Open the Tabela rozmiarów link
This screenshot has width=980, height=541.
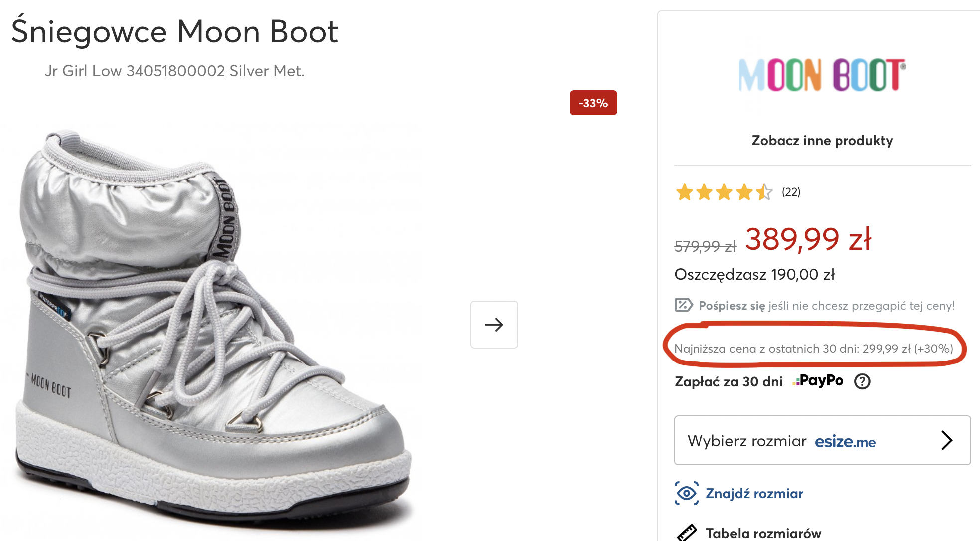pyautogui.click(x=763, y=533)
